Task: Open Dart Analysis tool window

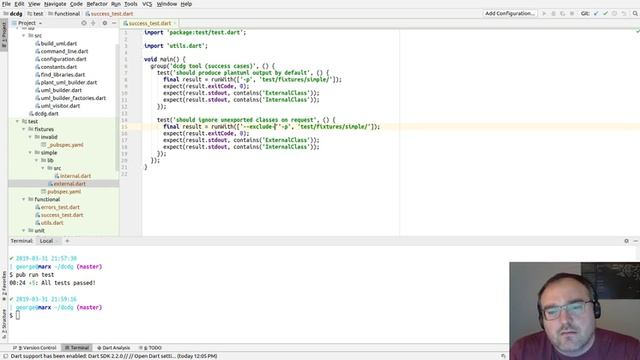Action: click(113, 348)
